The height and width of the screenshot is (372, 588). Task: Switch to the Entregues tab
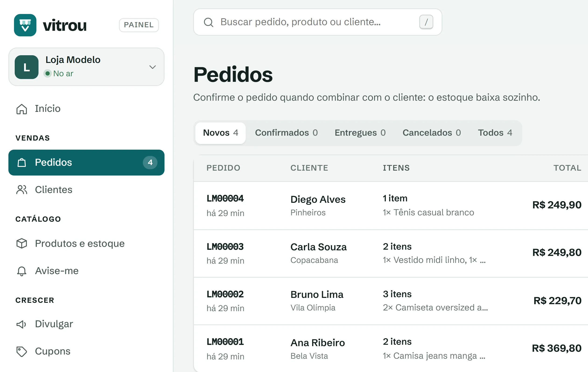pyautogui.click(x=360, y=133)
